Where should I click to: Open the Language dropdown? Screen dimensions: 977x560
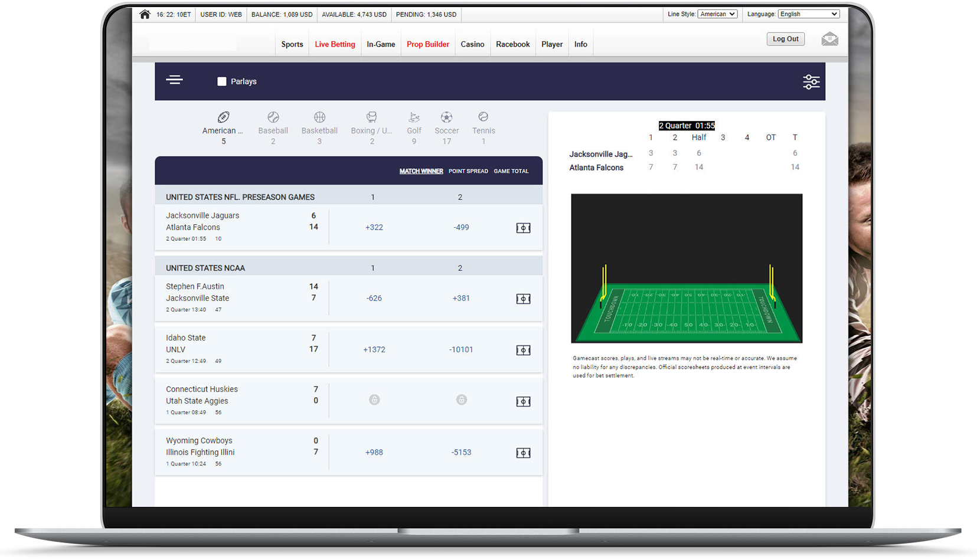tap(809, 14)
